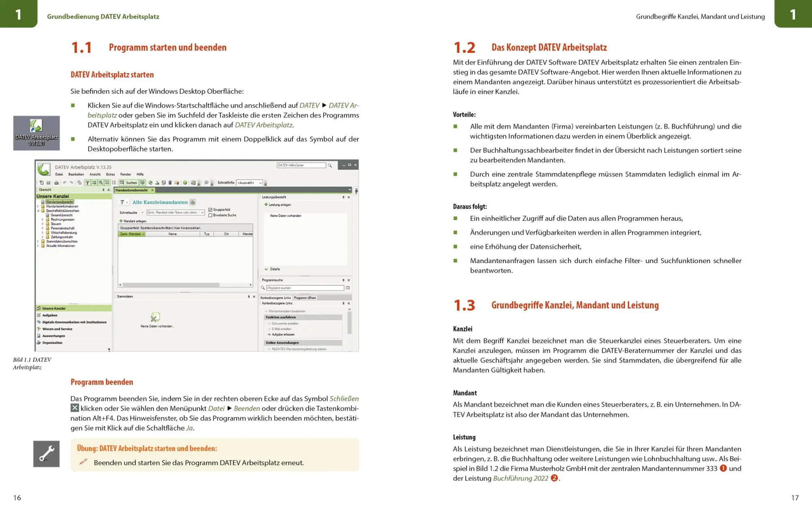Click the Print icon in toolbar
The width and height of the screenshot is (812, 513).
click(x=56, y=182)
